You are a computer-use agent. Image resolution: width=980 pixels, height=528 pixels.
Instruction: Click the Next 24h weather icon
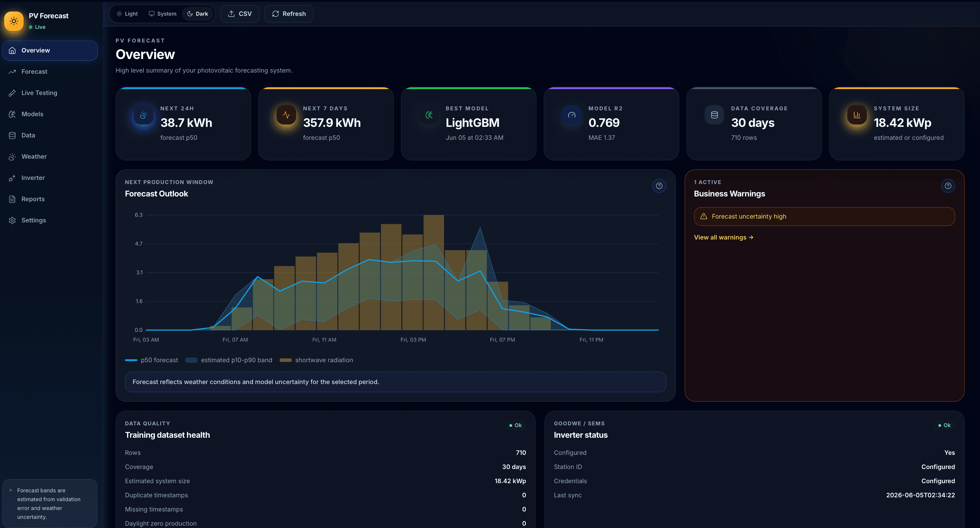(143, 115)
